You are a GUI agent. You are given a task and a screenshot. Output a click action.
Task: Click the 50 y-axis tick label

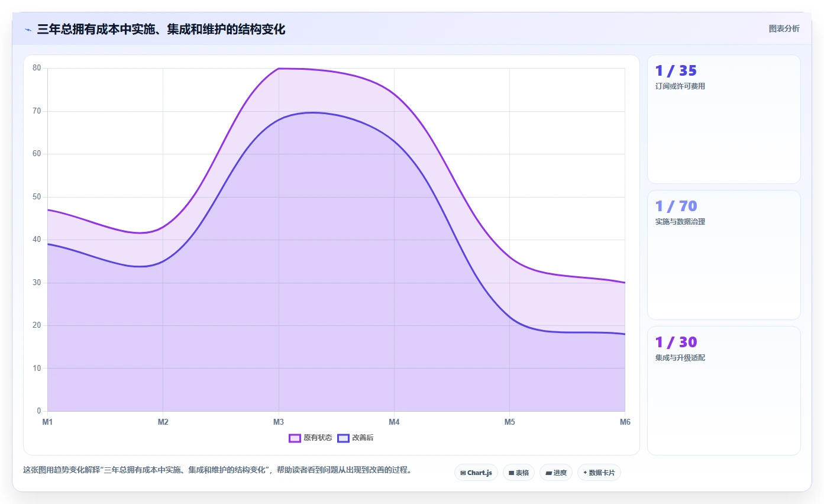[37, 197]
